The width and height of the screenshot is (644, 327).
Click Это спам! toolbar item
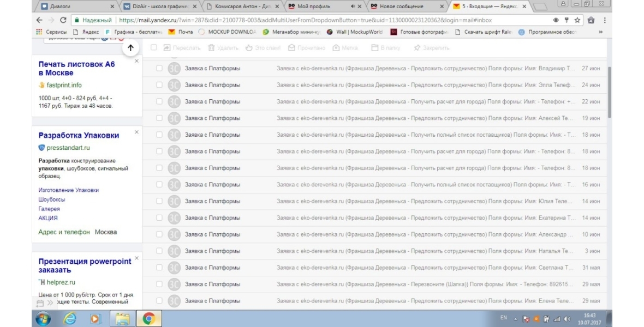(263, 48)
